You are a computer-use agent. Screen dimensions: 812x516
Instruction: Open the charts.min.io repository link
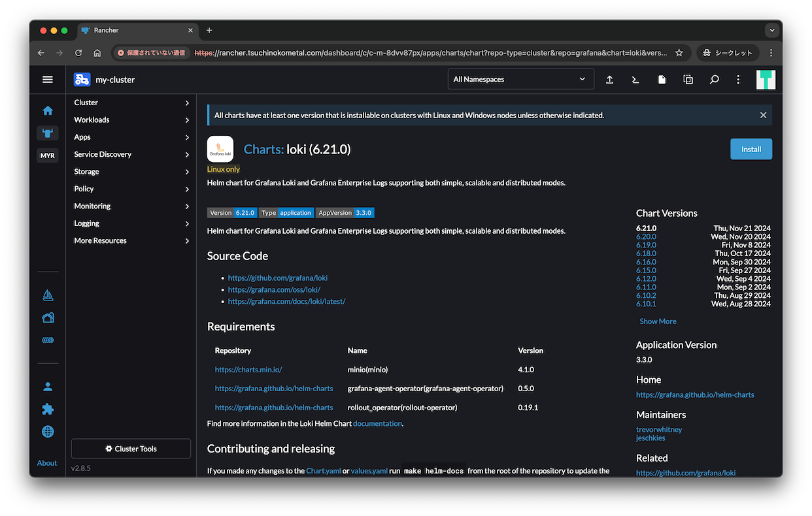(x=248, y=370)
